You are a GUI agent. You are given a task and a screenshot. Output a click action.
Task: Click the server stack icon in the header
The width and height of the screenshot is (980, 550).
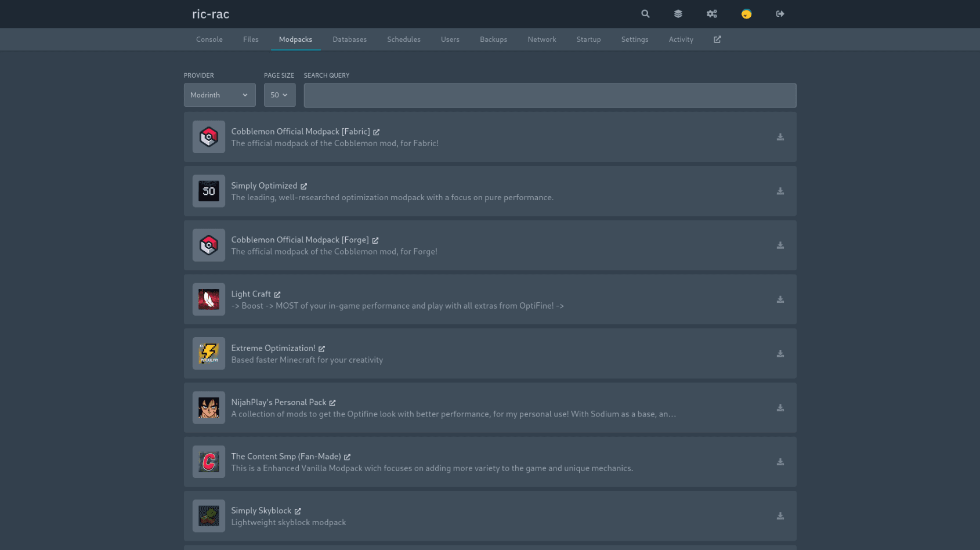click(678, 13)
